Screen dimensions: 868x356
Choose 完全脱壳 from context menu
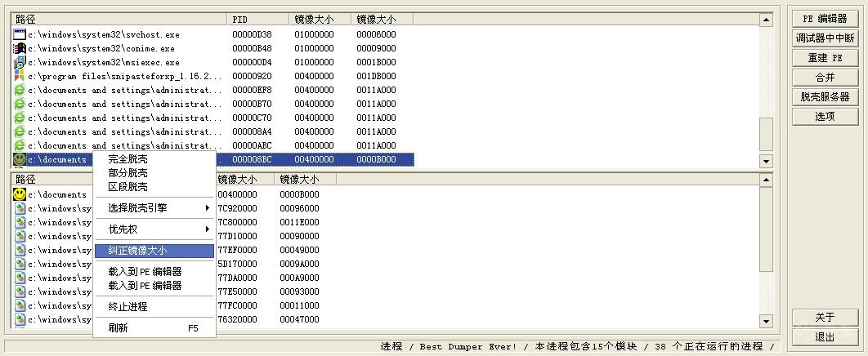(x=154, y=159)
